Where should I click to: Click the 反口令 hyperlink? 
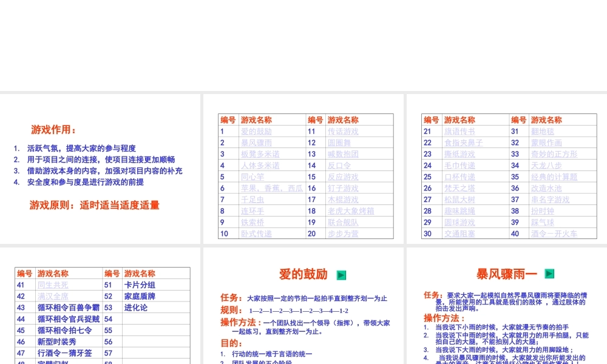pos(339,166)
